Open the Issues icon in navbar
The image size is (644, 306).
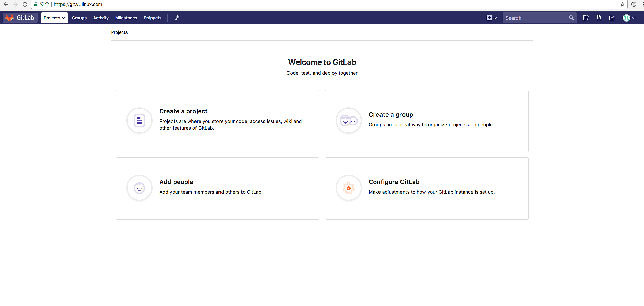585,18
